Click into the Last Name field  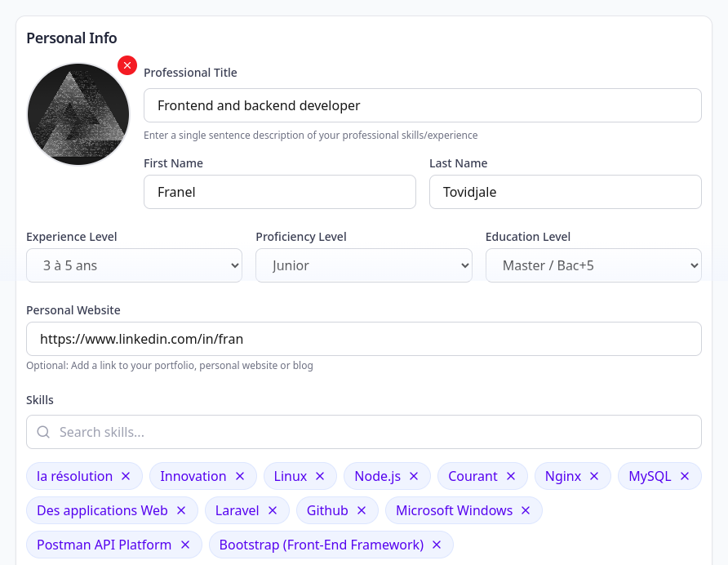click(x=565, y=192)
